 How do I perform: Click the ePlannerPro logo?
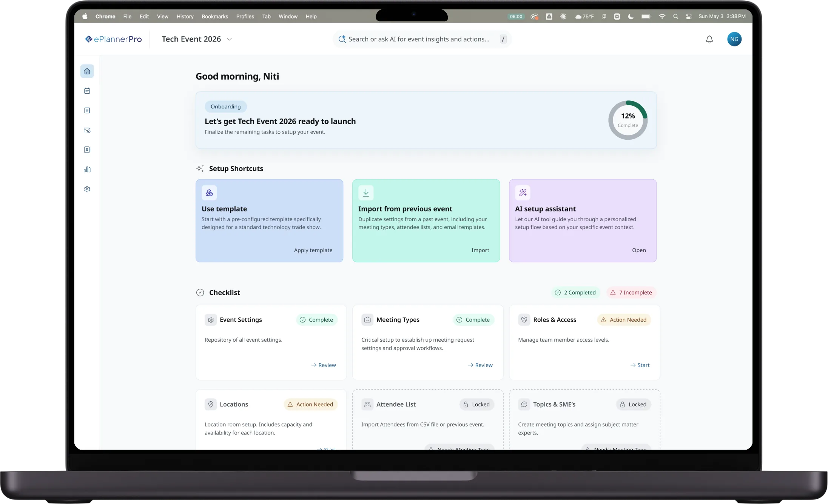pyautogui.click(x=114, y=39)
